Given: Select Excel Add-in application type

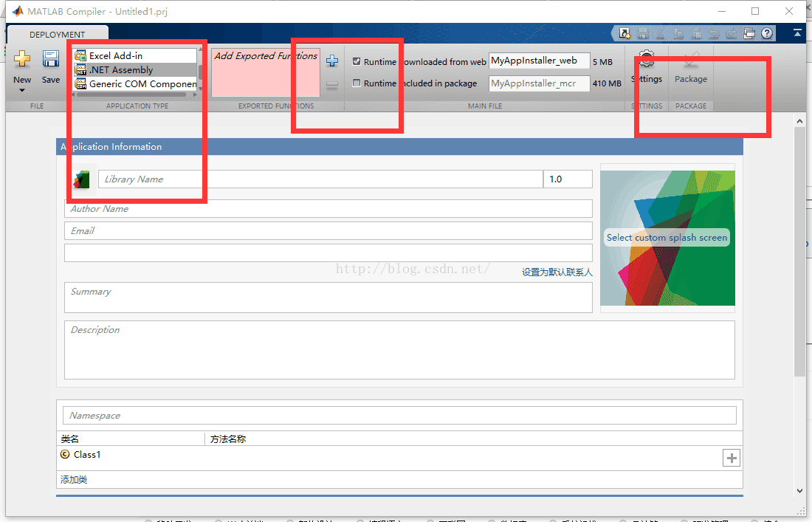Looking at the screenshot, I should coord(135,55).
